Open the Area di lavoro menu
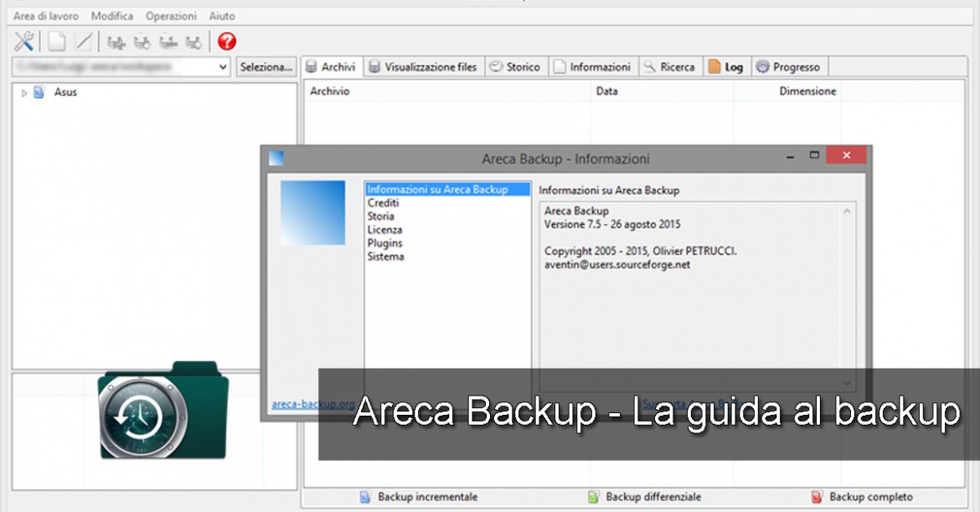 point(46,16)
